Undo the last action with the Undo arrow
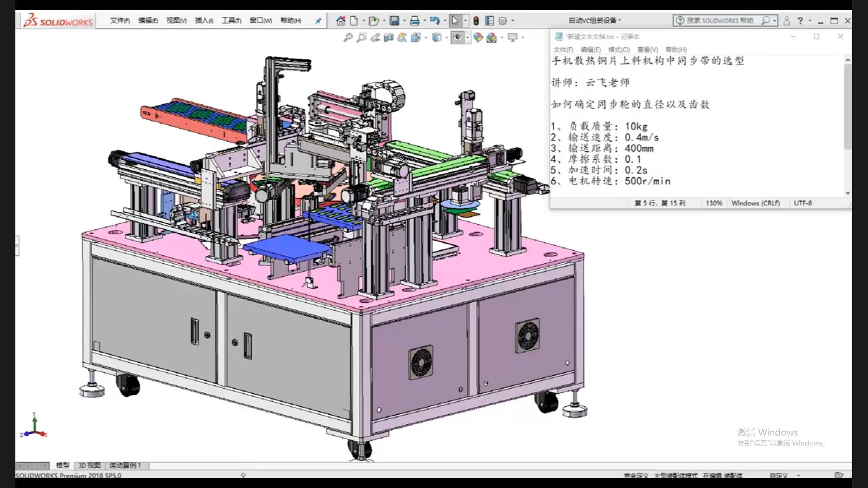This screenshot has width=868, height=488. pos(435,20)
